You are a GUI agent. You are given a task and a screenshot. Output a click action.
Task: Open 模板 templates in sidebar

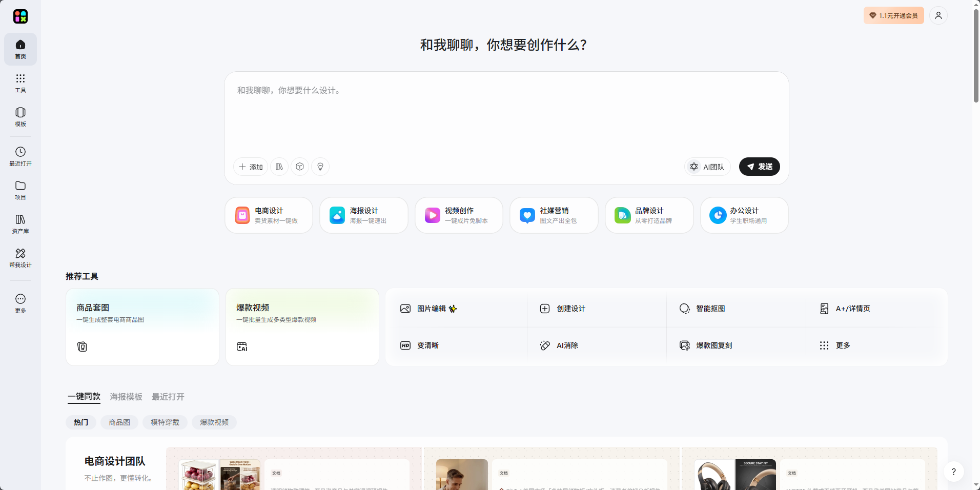[21, 117]
